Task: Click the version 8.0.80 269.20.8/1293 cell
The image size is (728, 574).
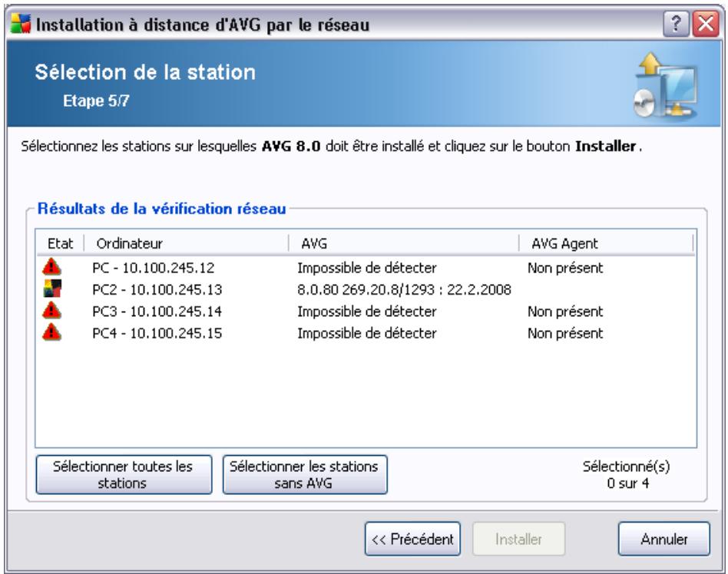Action: pos(404,289)
